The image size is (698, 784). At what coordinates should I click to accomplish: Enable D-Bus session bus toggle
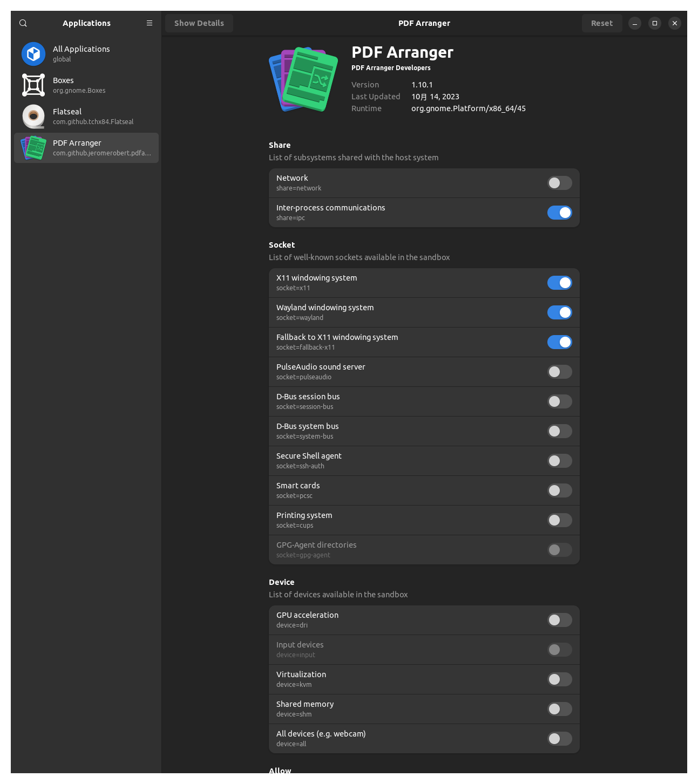coord(560,401)
